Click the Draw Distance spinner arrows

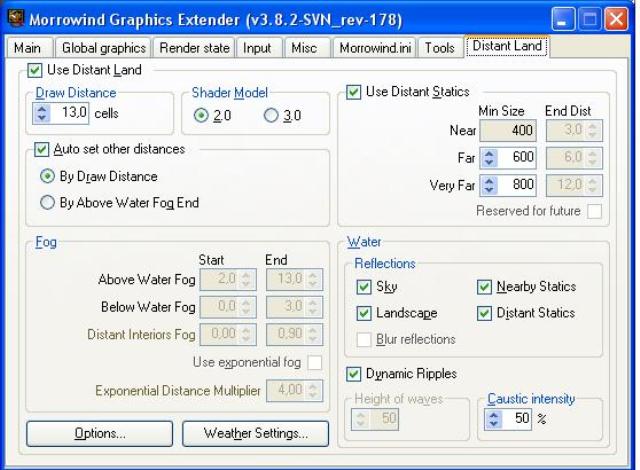42,114
